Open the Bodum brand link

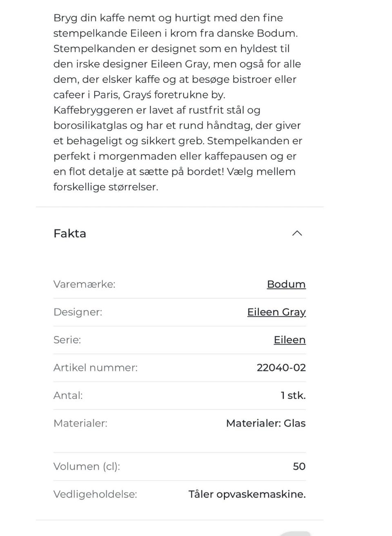pyautogui.click(x=286, y=284)
